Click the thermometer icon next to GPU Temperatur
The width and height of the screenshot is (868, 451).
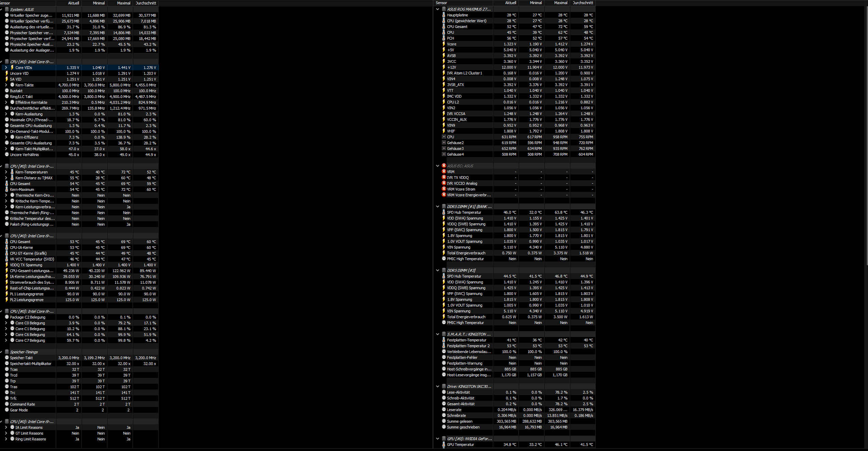click(444, 445)
